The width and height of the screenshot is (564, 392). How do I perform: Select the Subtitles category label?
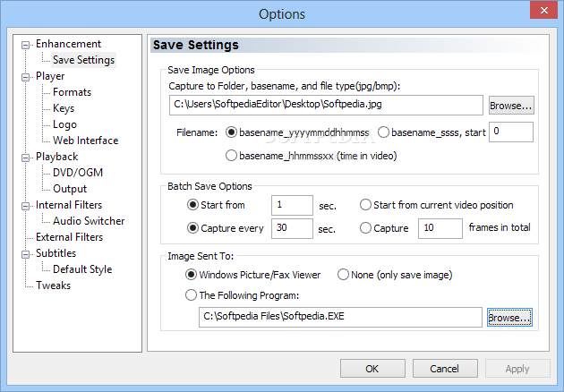coord(56,253)
